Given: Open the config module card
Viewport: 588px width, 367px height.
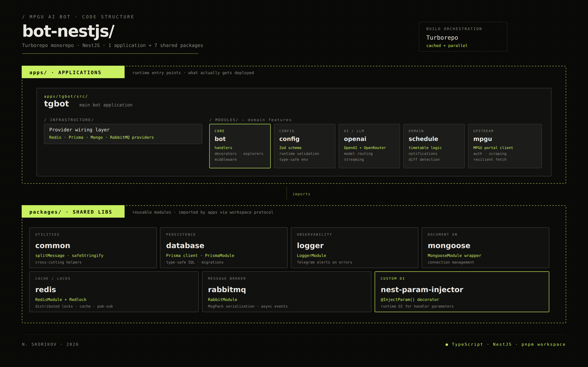Looking at the screenshot, I should click(304, 146).
